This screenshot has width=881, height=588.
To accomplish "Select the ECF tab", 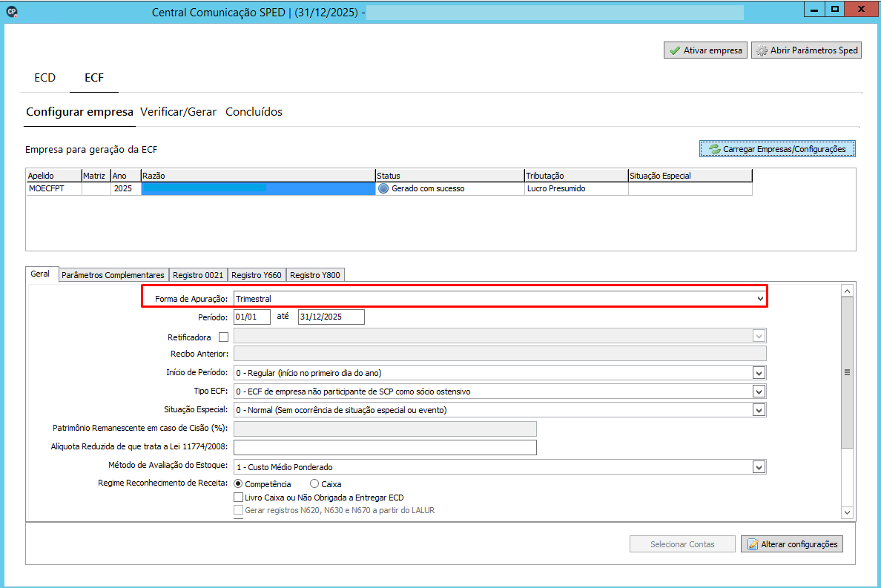I will 94,78.
